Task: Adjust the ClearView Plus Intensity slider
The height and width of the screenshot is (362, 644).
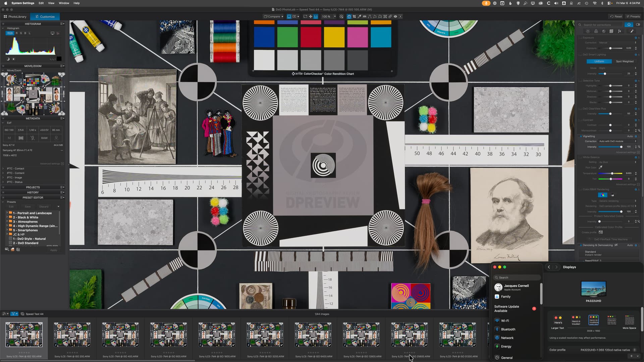Action: (610, 114)
